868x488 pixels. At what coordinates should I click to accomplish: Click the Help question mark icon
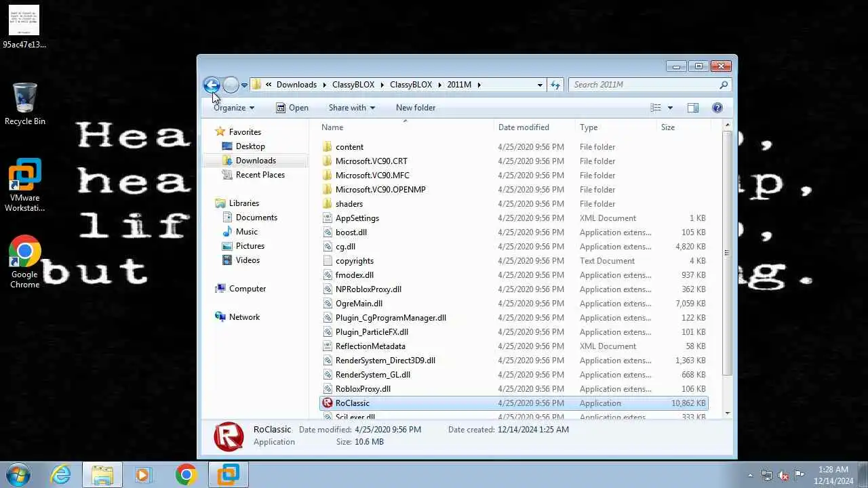[x=717, y=108]
